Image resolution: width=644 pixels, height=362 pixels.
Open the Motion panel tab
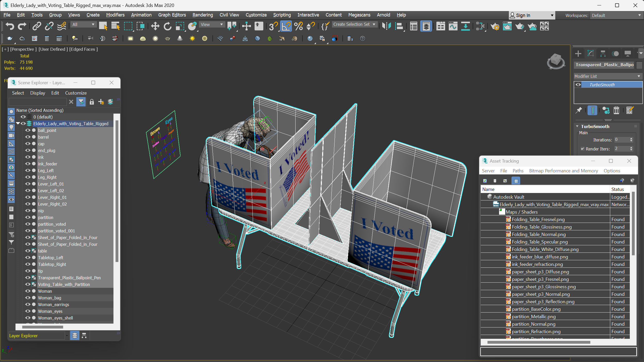click(x=615, y=54)
